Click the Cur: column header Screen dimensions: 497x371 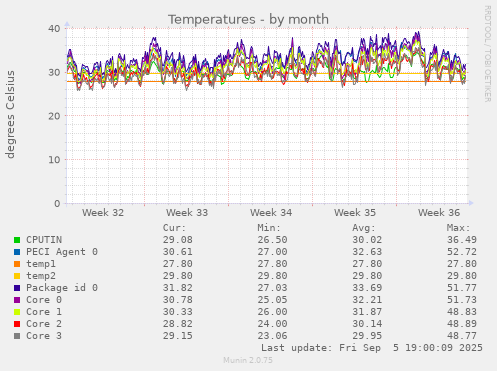(x=174, y=228)
